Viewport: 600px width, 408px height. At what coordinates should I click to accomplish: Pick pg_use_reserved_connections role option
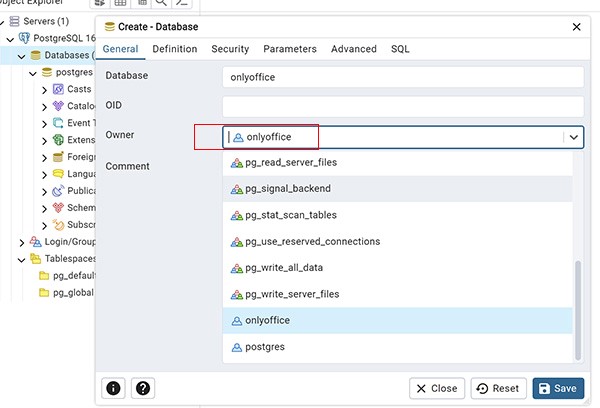pyautogui.click(x=397, y=242)
